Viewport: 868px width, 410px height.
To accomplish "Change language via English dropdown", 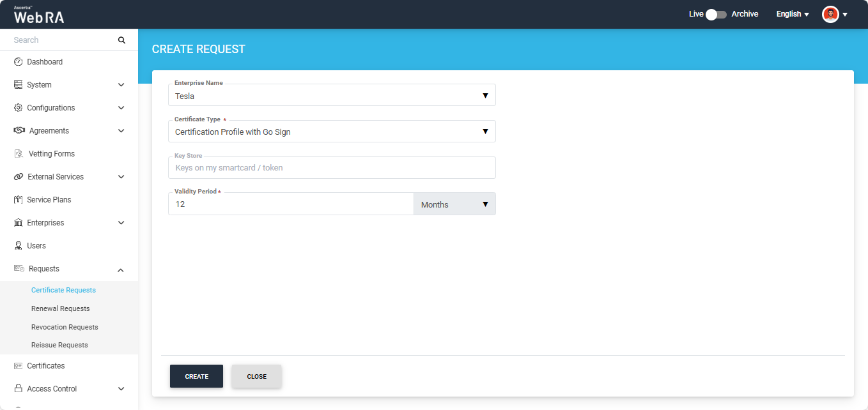I will click(x=792, y=14).
